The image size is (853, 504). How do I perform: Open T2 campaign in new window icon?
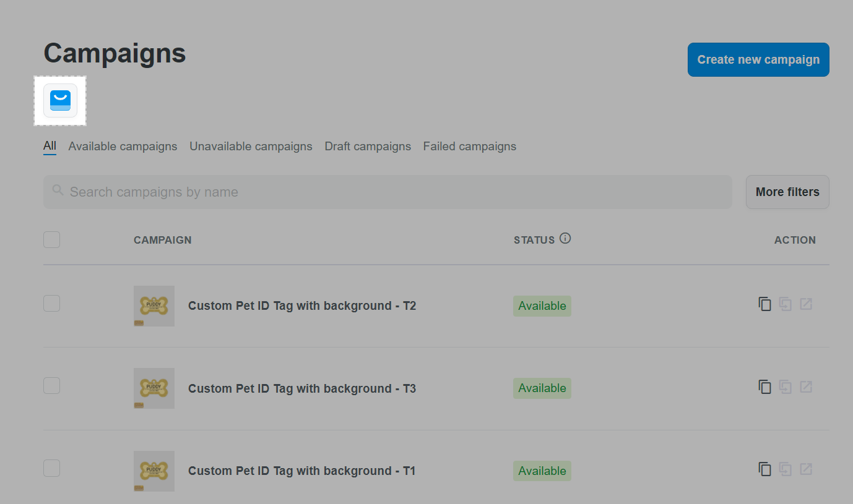pyautogui.click(x=806, y=304)
